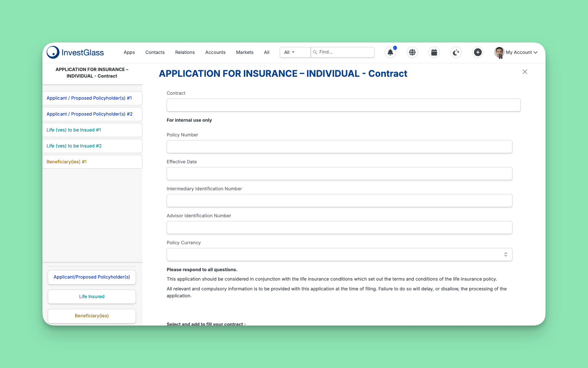Screen dimensions: 588x368
Task: Click 'For internal use only' text
Action: click(x=189, y=120)
